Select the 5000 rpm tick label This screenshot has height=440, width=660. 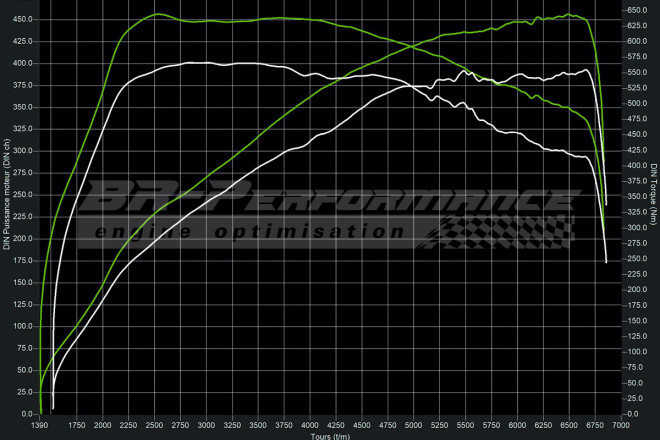coord(413,425)
